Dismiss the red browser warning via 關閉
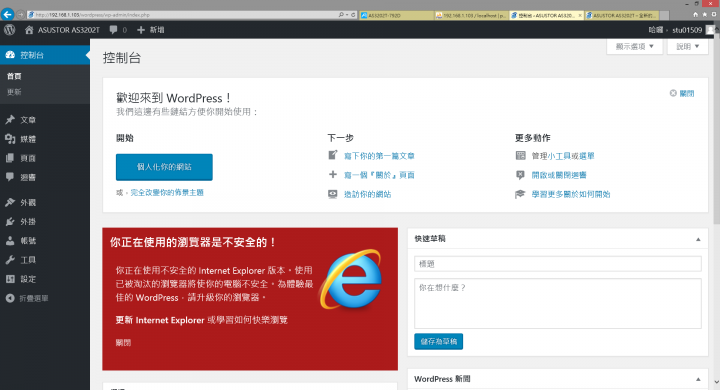The image size is (720, 390). (x=123, y=343)
